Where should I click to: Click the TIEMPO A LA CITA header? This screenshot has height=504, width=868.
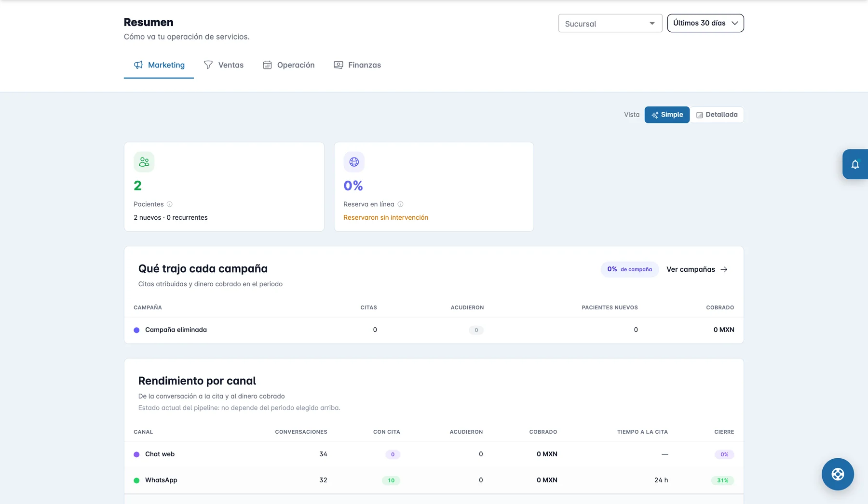point(642,432)
